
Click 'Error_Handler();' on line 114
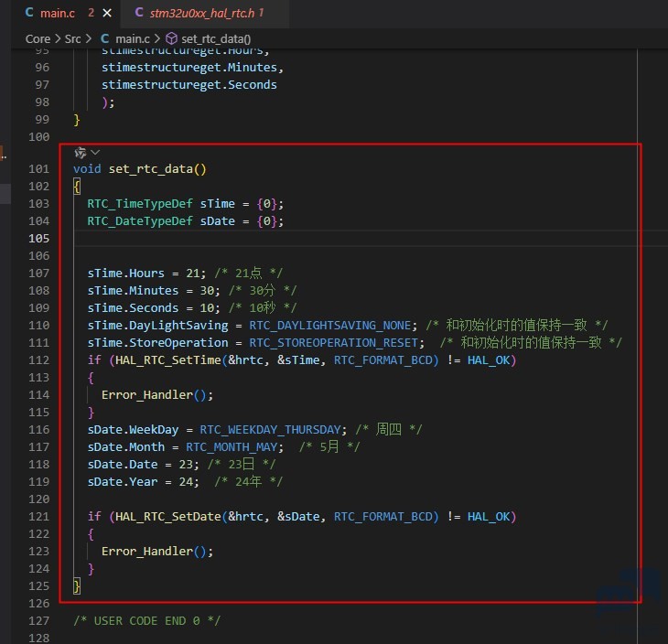click(x=157, y=395)
